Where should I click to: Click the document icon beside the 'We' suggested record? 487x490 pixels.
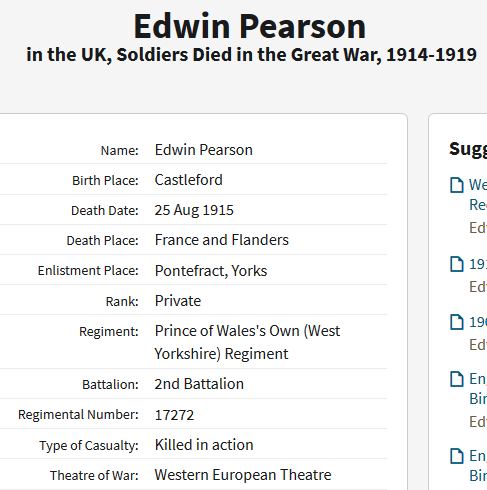click(457, 185)
